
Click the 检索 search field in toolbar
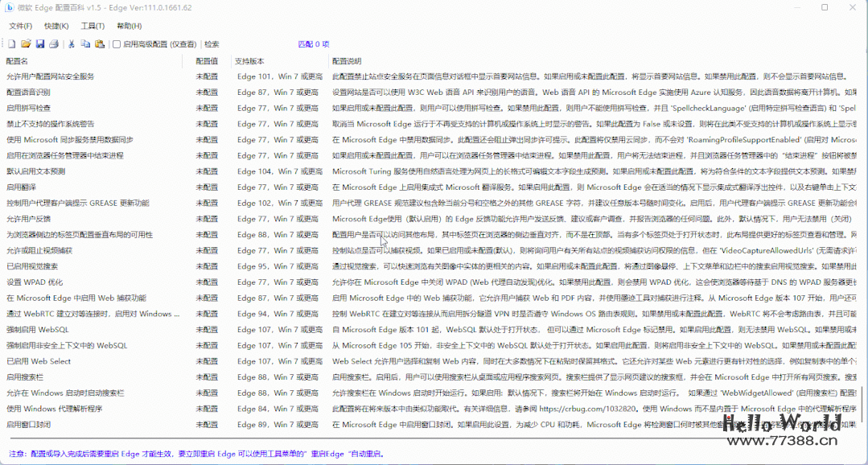coord(249,44)
